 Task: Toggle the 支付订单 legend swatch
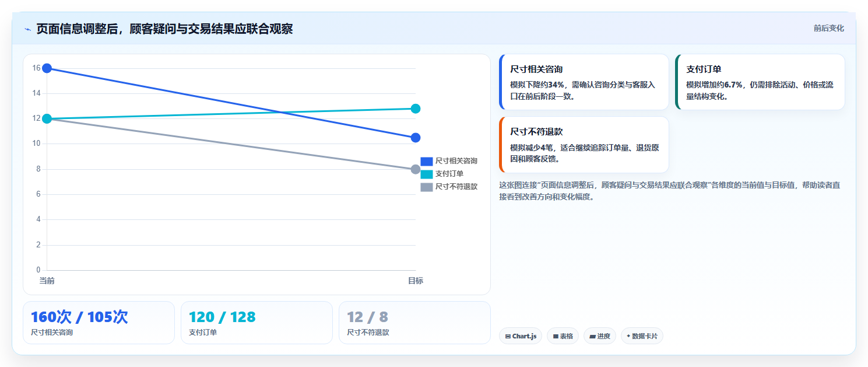(x=427, y=174)
